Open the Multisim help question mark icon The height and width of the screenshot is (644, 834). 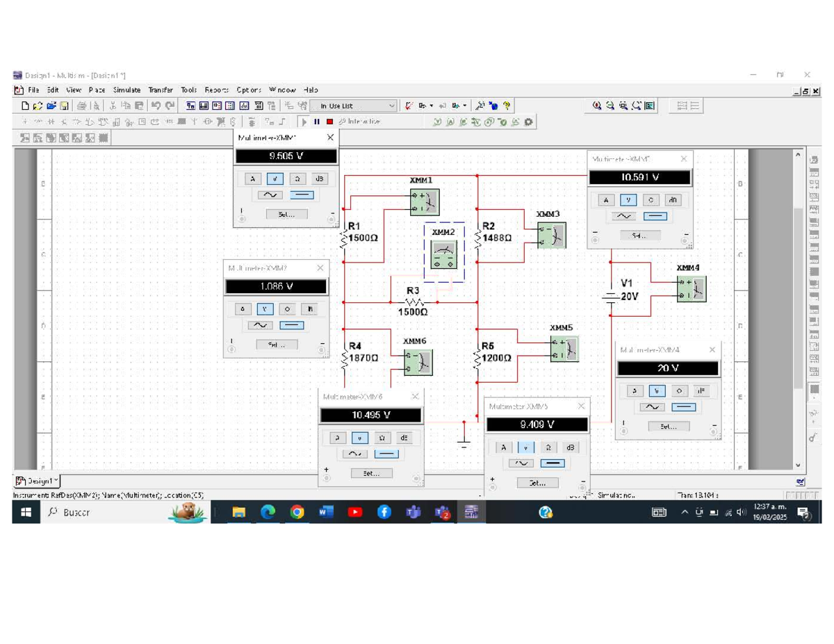[x=507, y=106]
